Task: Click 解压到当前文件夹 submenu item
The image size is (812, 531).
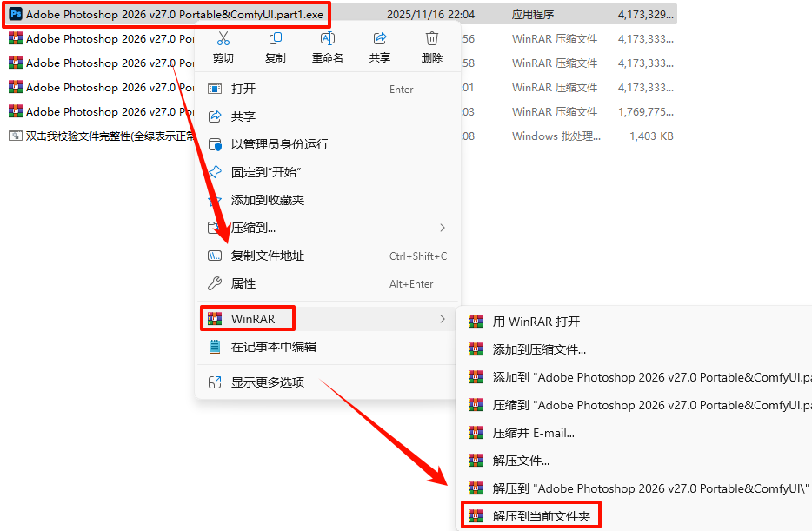Action: [x=636, y=516]
